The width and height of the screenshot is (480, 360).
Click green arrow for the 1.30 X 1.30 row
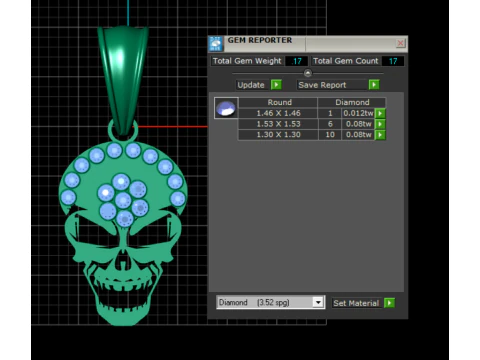pos(380,135)
